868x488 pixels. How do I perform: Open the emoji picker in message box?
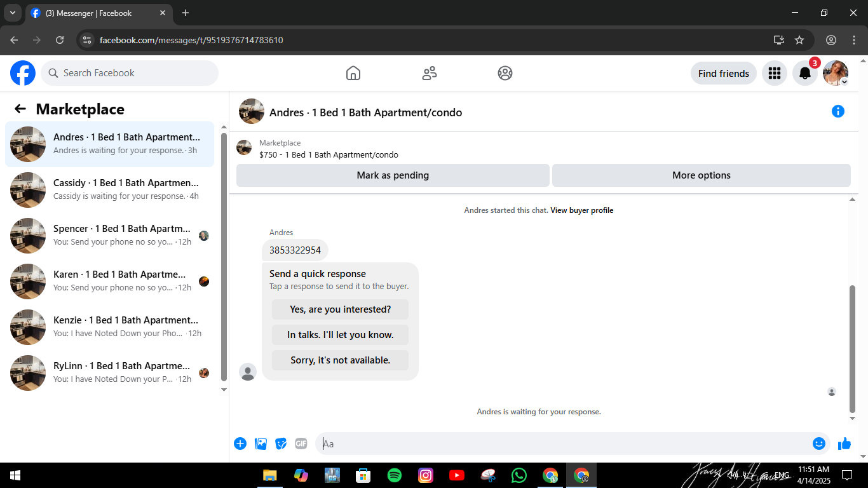point(819,444)
